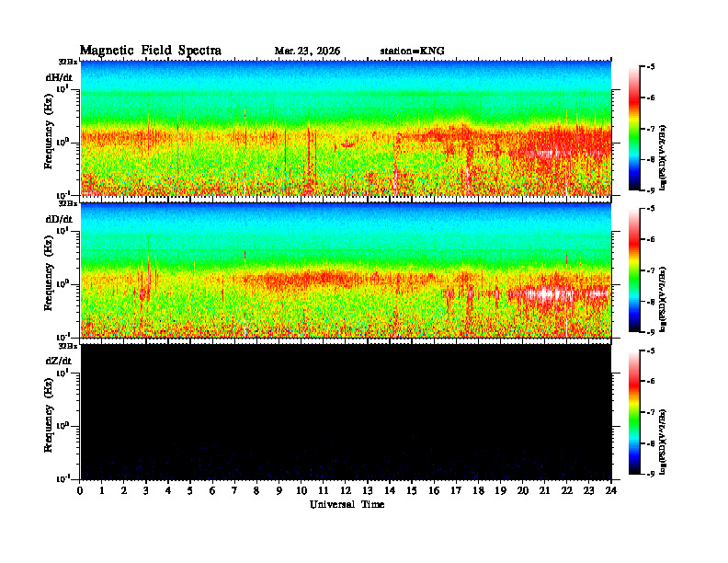Click the "-9" value on dZ/dt color bar
The height and width of the screenshot is (563, 728).
(x=651, y=474)
